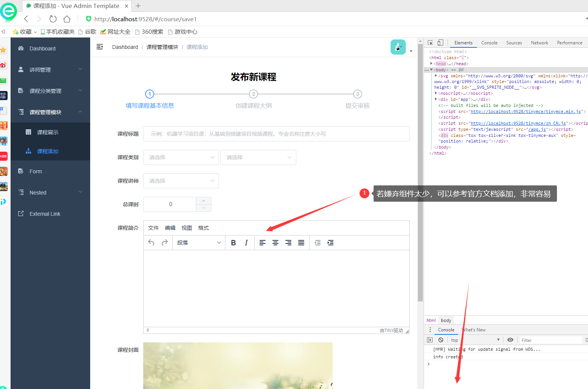Open the tinymce.min.js script link in Elements
The width and height of the screenshot is (588, 389).
click(x=526, y=111)
